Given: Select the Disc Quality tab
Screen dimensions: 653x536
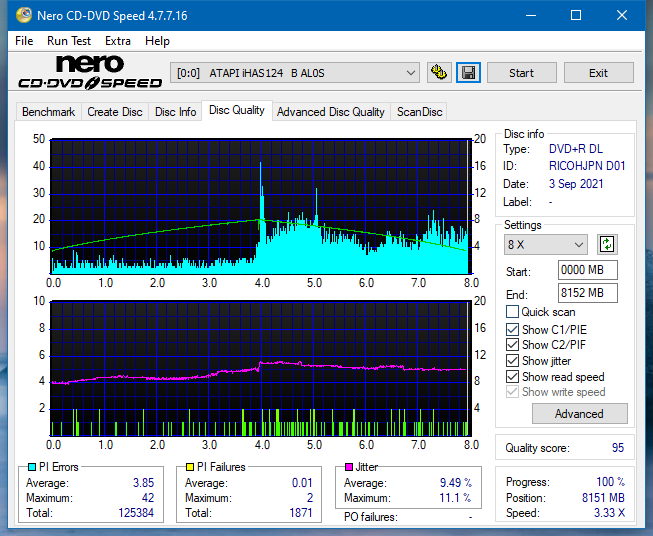Looking at the screenshot, I should coord(237,110).
